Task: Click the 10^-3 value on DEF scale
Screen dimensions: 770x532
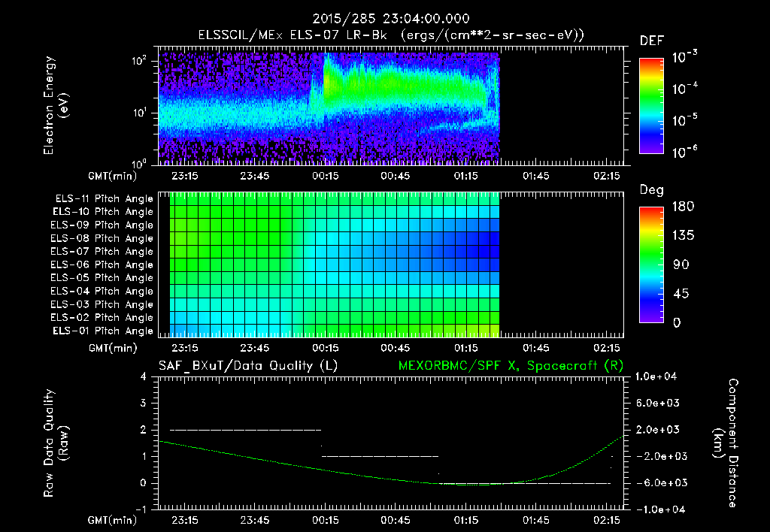Action: (684, 57)
